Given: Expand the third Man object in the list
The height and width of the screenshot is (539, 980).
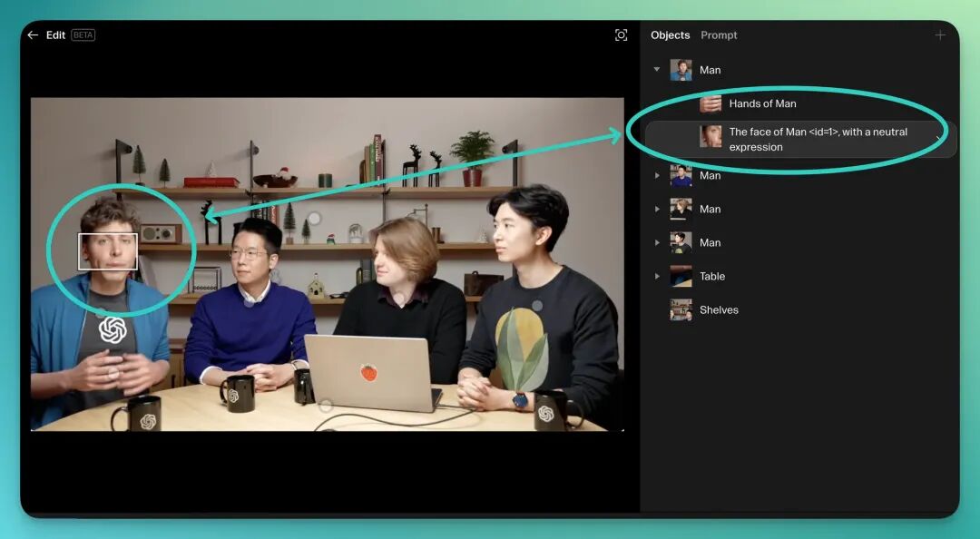Looking at the screenshot, I should (657, 210).
